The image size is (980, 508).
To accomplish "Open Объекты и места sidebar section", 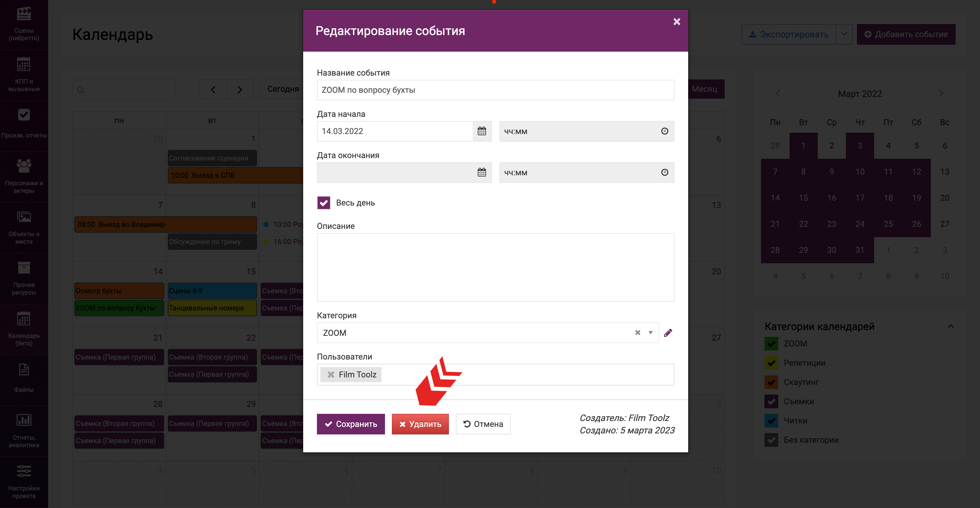I will pos(24,228).
